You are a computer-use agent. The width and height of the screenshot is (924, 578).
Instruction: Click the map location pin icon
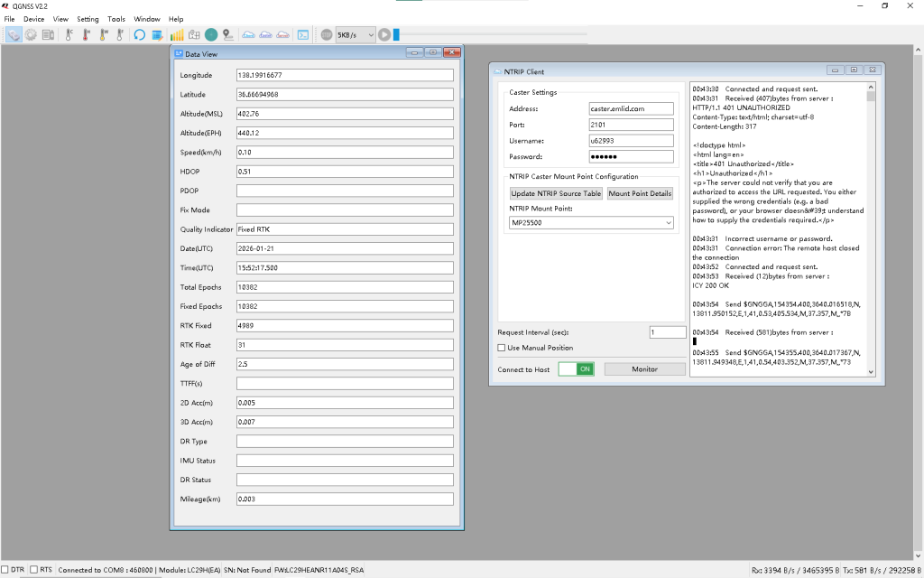[227, 35]
